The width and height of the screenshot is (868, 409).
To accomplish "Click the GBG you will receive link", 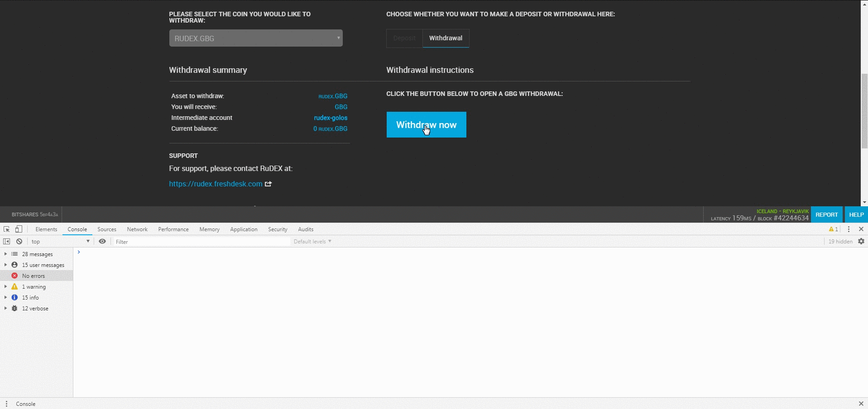I will point(341,107).
